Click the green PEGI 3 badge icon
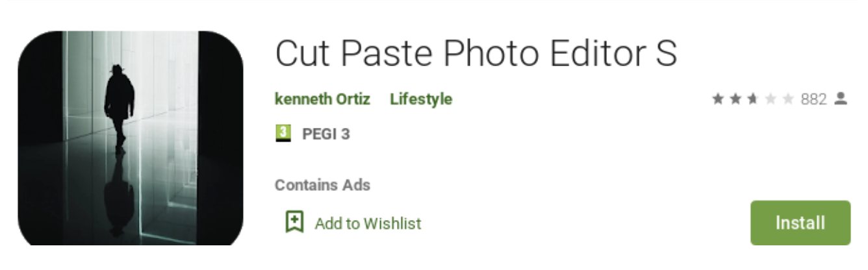Image resolution: width=868 pixels, height=270 pixels. [282, 134]
